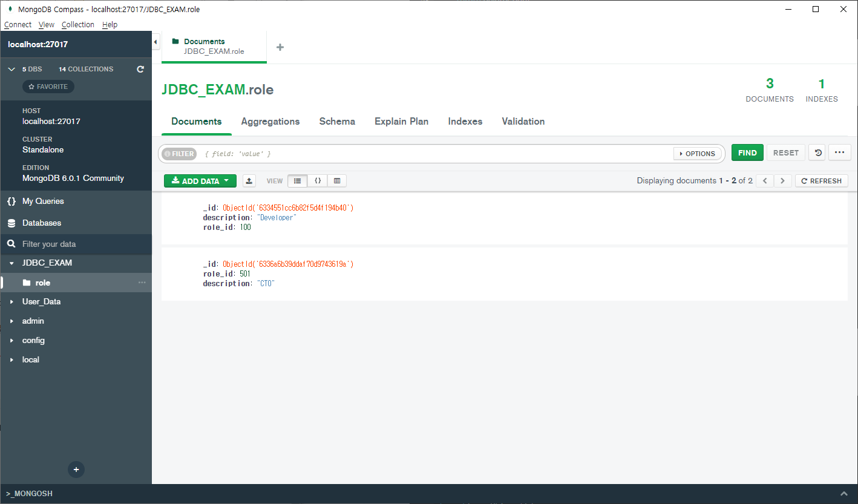This screenshot has width=858, height=504.
Task: Switch to table view
Action: tap(337, 181)
